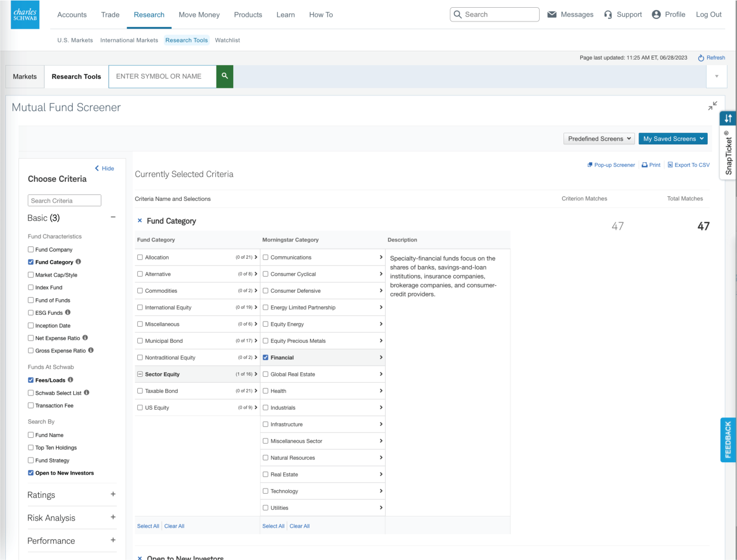Click the arrow next to Financial category
The width and height of the screenshot is (737, 560).
[x=381, y=357]
